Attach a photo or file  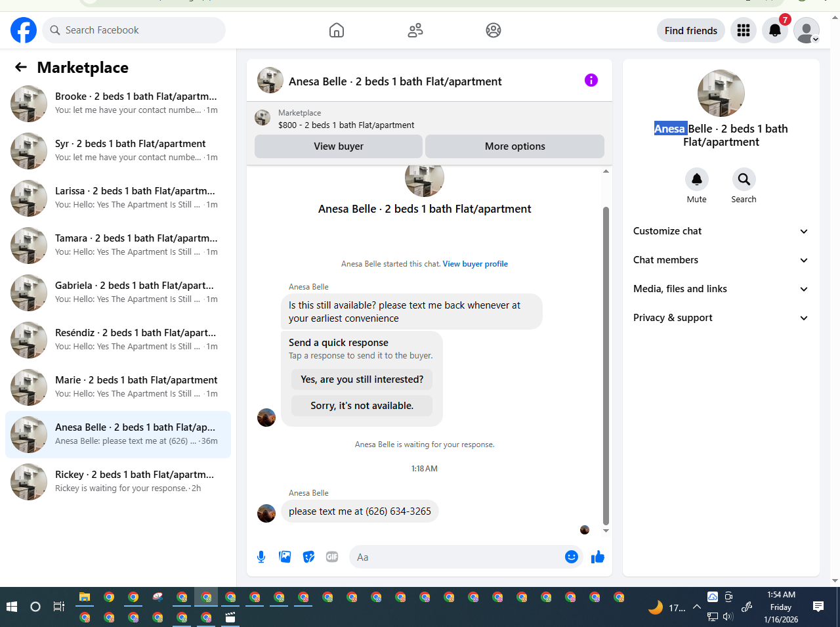285,557
